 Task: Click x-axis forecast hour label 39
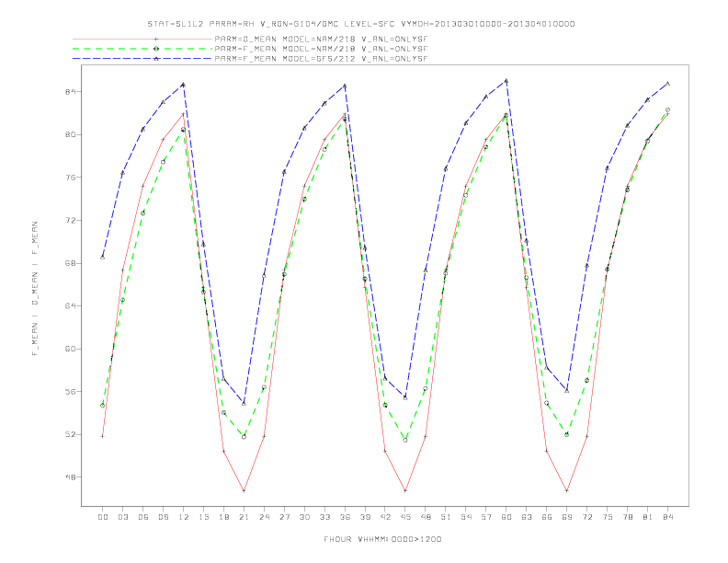tap(365, 517)
